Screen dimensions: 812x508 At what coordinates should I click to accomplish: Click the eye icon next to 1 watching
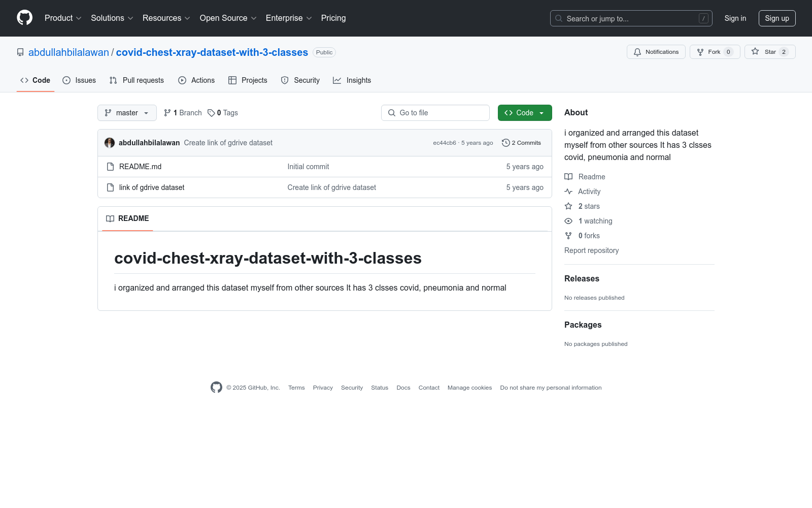pos(568,221)
